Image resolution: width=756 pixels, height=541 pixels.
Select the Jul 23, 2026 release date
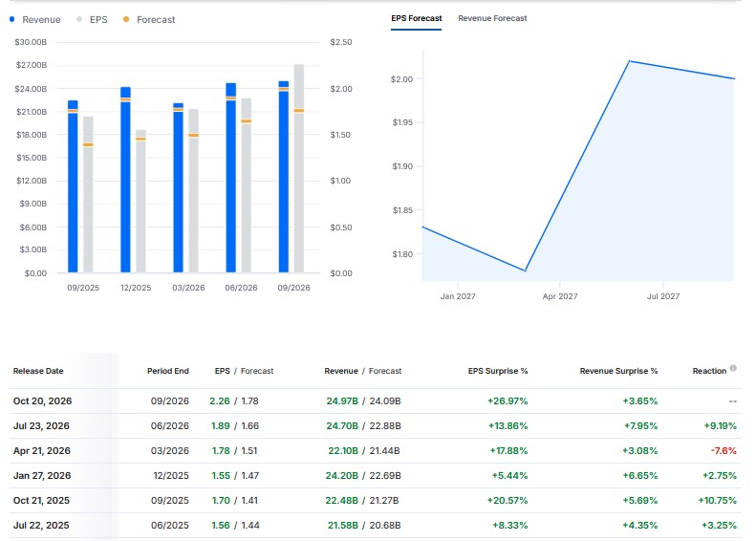coord(41,426)
